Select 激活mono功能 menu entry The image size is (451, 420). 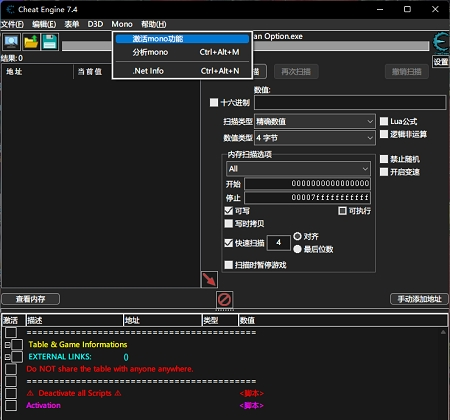[182, 39]
